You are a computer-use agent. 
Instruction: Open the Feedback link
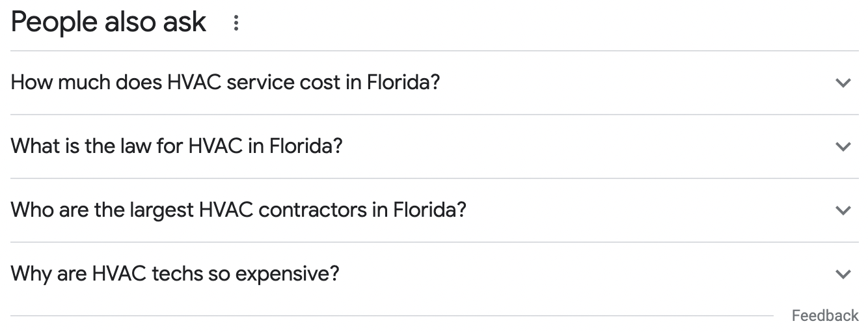click(x=825, y=316)
